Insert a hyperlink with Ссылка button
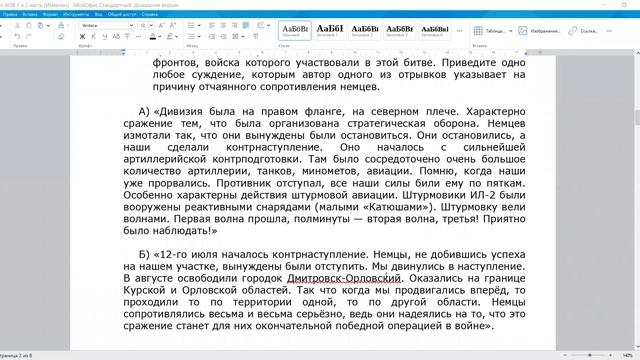The width and height of the screenshot is (640, 360). (583, 31)
